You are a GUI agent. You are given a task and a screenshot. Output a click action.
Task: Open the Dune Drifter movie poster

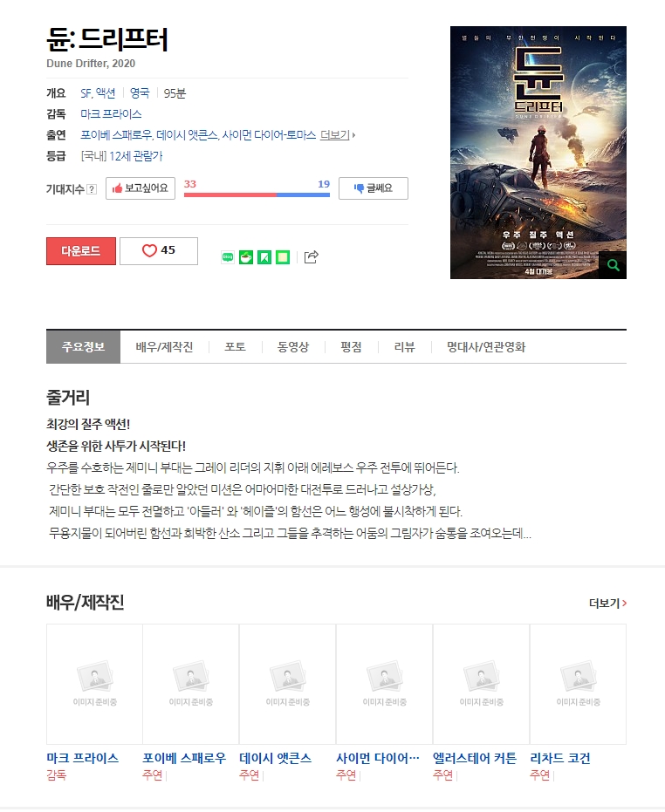538,153
